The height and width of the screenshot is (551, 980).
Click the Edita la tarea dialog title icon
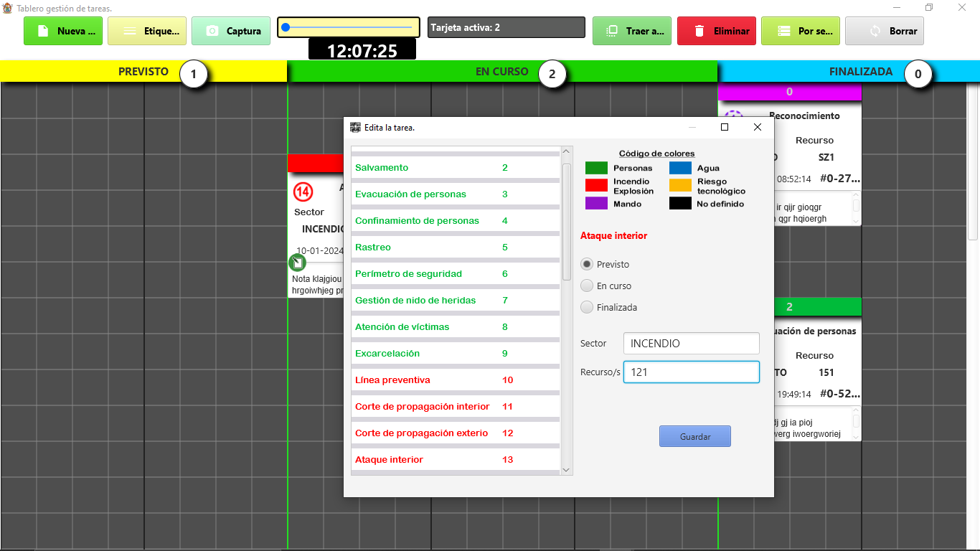coord(355,127)
